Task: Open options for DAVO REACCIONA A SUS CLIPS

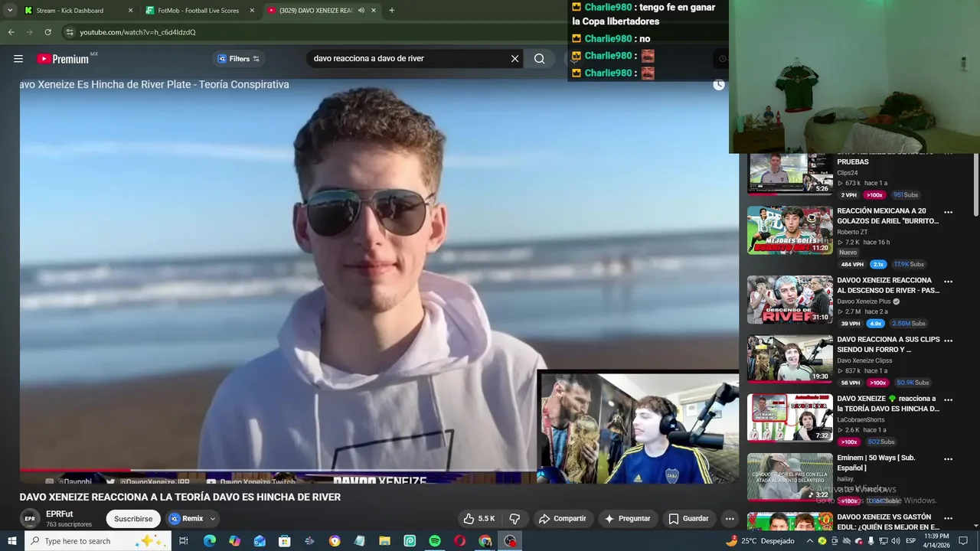Action: click(948, 340)
